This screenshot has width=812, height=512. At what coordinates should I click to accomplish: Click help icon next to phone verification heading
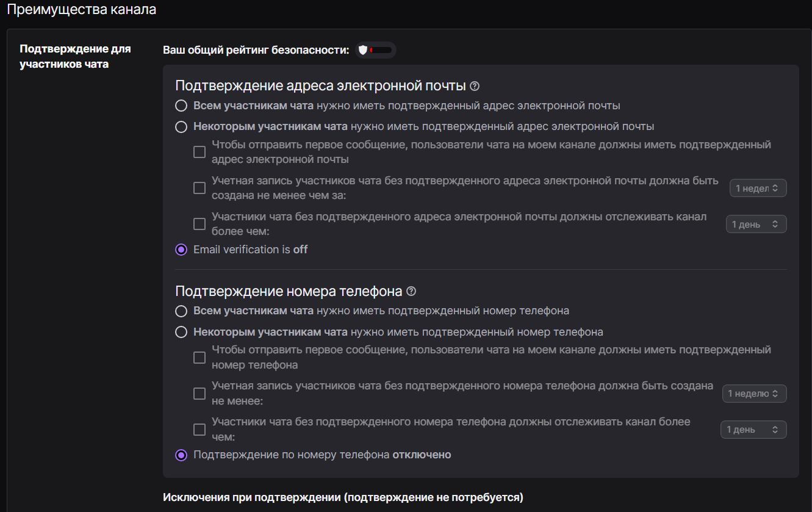(x=411, y=292)
